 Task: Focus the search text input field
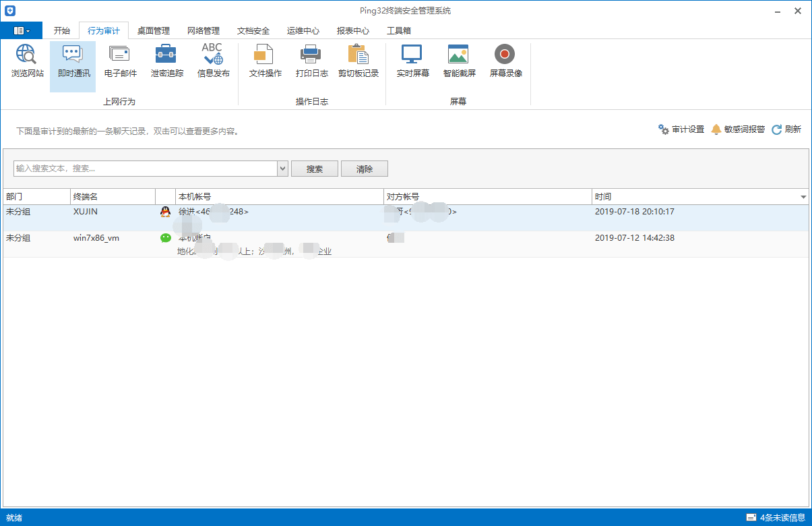pyautogui.click(x=146, y=169)
